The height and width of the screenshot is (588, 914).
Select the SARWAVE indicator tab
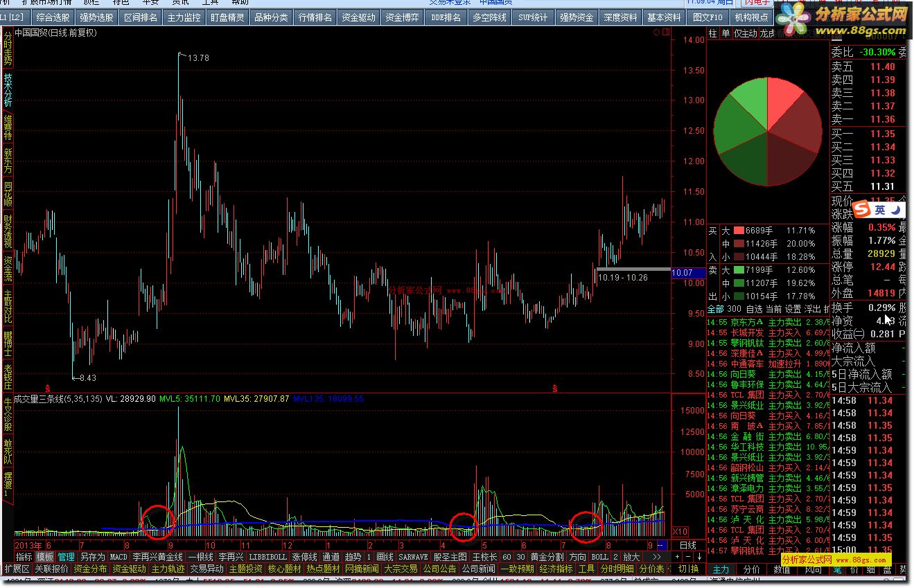pyautogui.click(x=413, y=557)
